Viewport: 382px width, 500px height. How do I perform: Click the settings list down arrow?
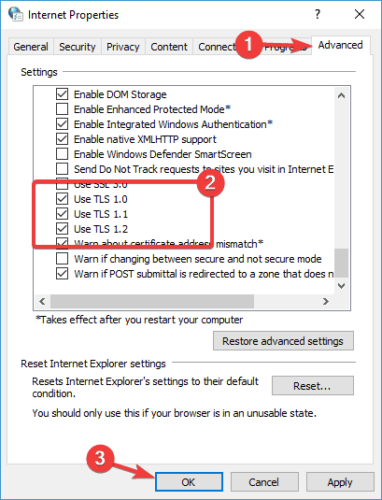[x=341, y=286]
